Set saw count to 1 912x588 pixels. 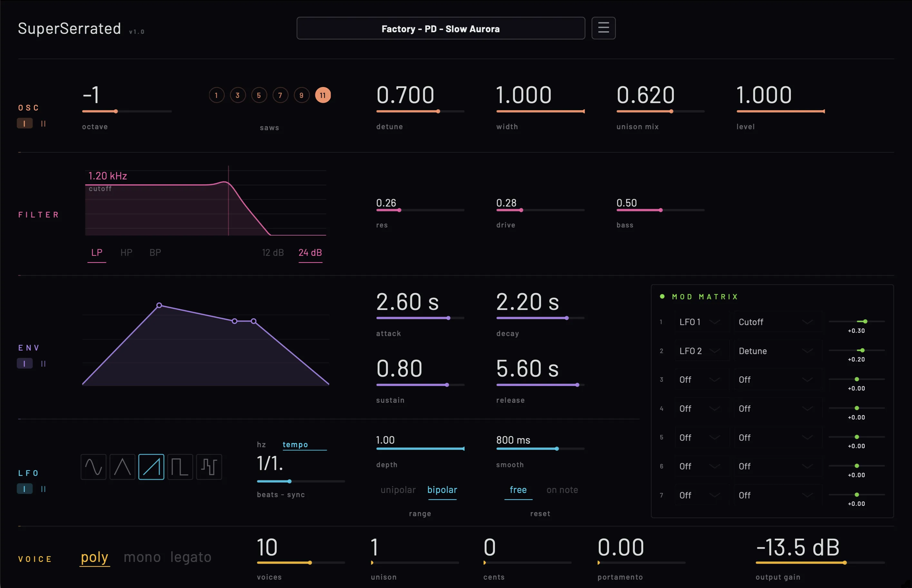tap(217, 95)
